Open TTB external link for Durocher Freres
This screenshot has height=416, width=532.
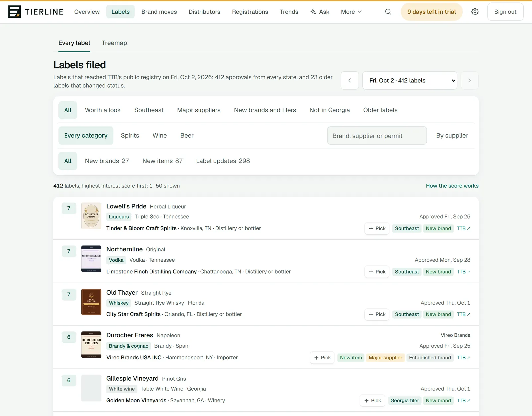463,358
